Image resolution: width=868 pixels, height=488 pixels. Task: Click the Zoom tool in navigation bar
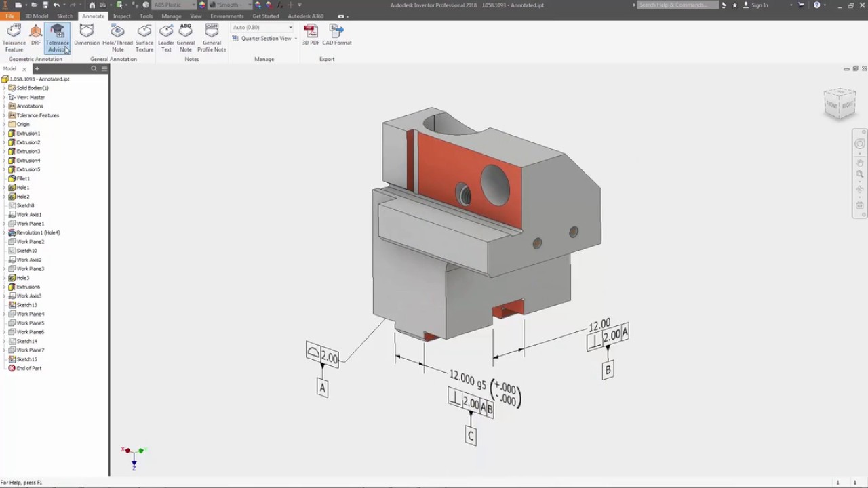pos(860,174)
